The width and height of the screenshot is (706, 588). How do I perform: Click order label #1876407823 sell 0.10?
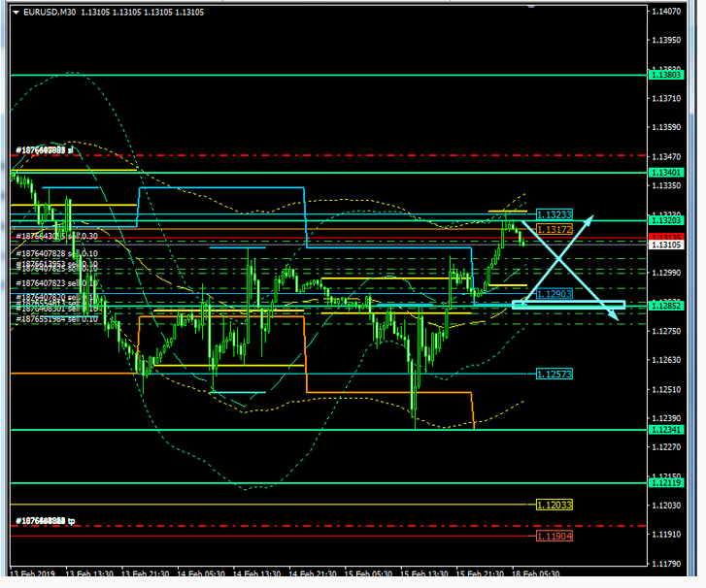pos(56,284)
